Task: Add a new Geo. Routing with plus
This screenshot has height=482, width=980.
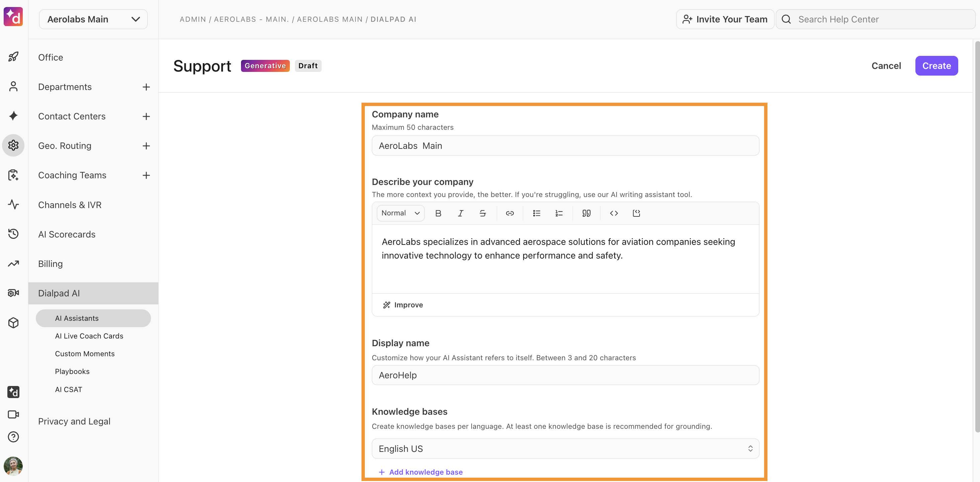Action: point(146,146)
